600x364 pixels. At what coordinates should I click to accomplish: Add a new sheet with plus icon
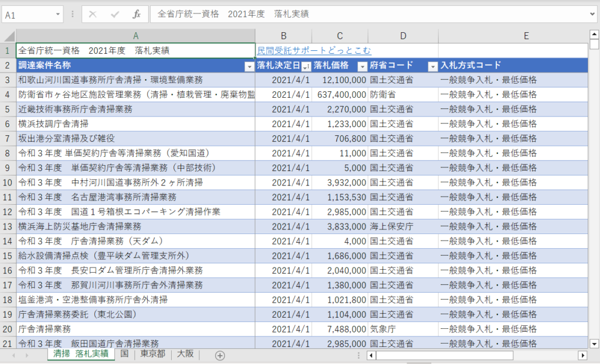coord(220,355)
